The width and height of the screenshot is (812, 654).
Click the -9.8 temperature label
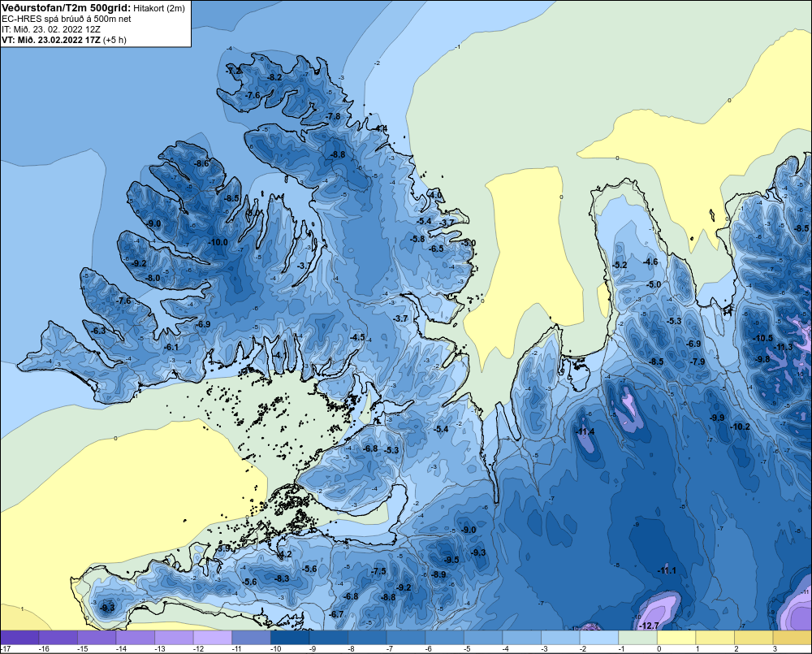coord(762,359)
